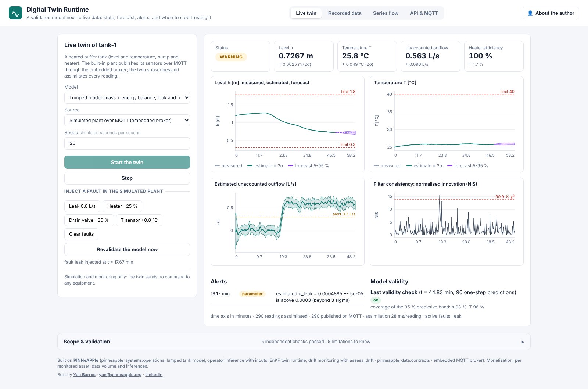Open the Series flow tab

pyautogui.click(x=386, y=13)
